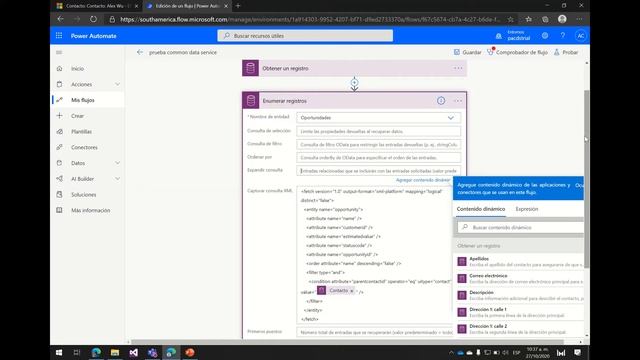Open Microsoft Edge from taskbar

[96, 352]
